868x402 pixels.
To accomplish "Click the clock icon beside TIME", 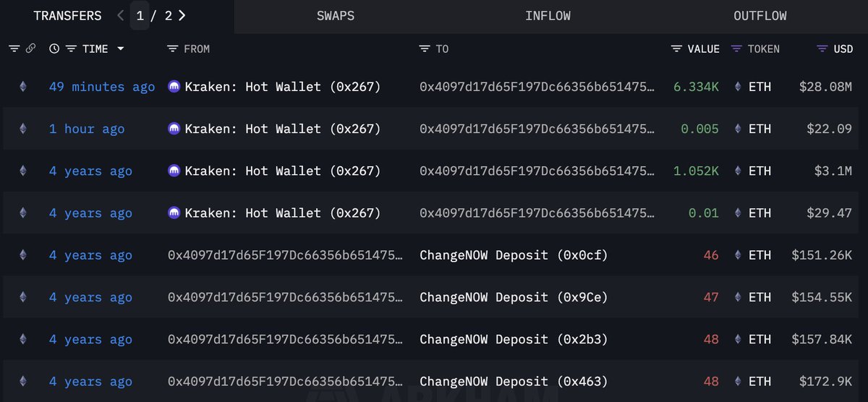I will [54, 49].
